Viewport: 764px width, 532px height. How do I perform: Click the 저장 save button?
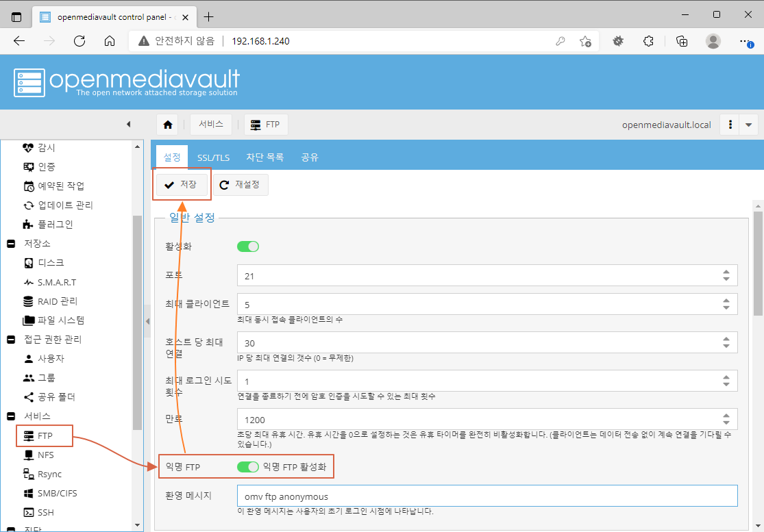tap(182, 184)
